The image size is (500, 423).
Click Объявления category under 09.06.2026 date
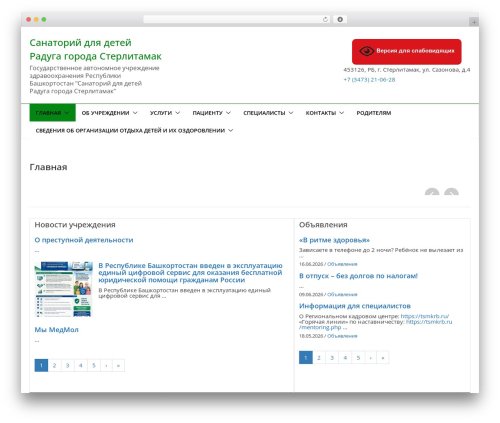click(x=342, y=294)
